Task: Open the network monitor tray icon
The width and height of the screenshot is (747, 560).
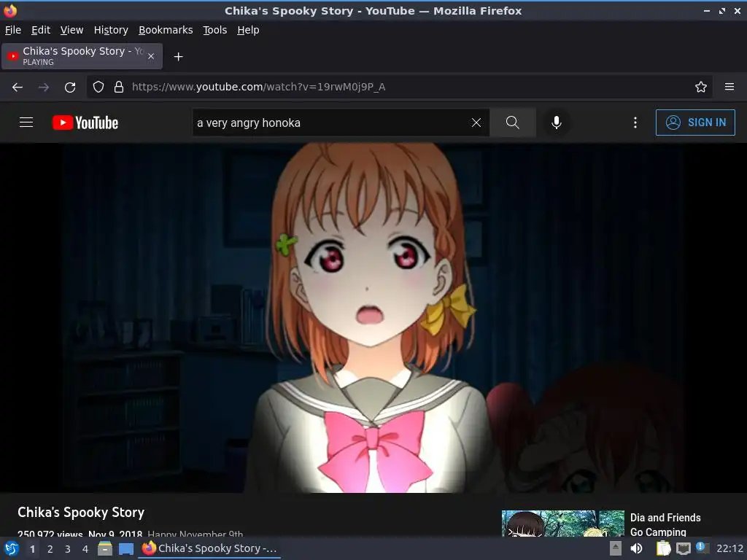Action: (x=683, y=548)
